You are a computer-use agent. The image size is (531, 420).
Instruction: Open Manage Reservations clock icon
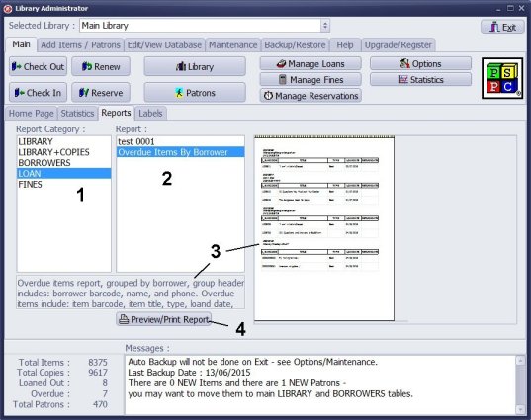tap(268, 96)
